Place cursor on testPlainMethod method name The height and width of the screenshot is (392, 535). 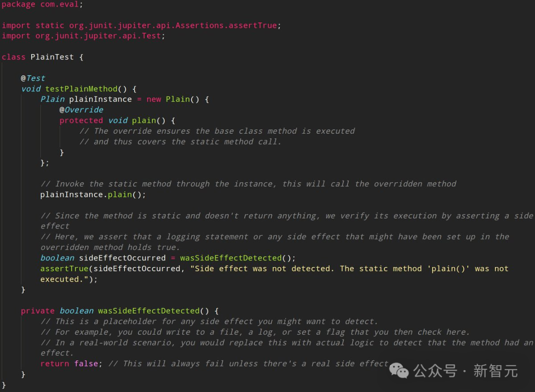(82, 89)
